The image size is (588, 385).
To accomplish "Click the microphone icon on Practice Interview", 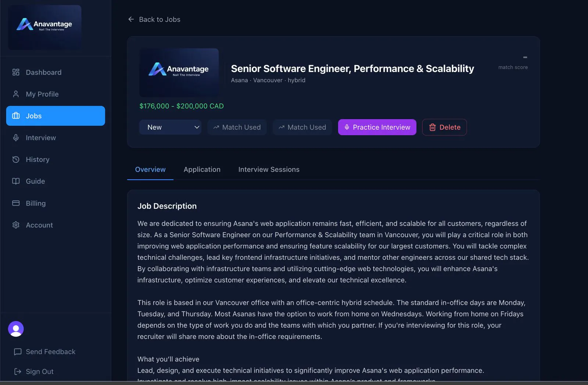I will tap(347, 127).
